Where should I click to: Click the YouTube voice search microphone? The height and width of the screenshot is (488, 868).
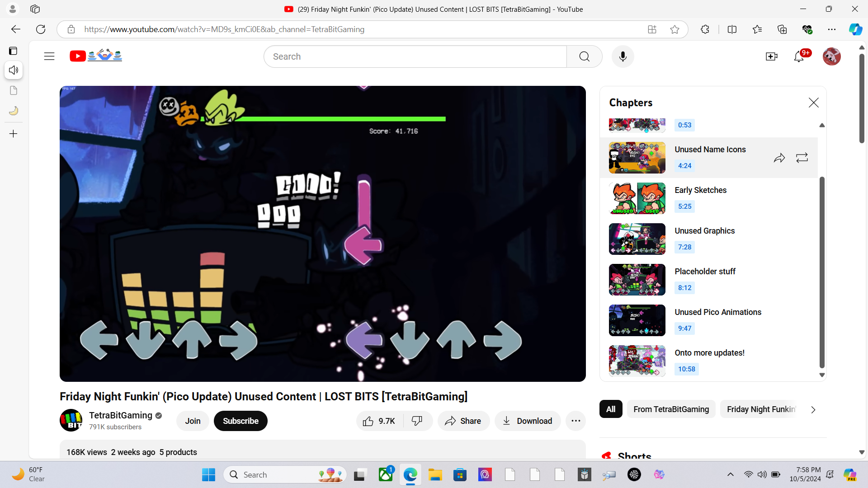[623, 56]
